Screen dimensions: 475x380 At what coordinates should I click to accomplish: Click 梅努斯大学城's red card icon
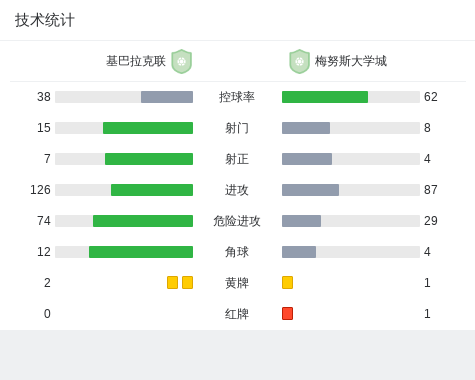(287, 313)
